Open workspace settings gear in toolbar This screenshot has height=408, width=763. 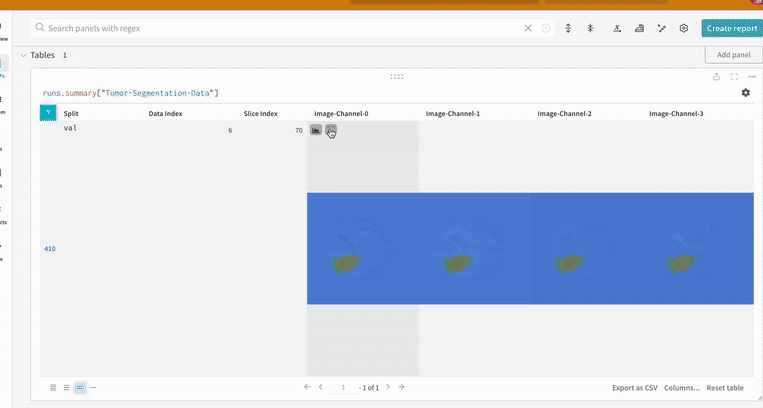pyautogui.click(x=684, y=29)
